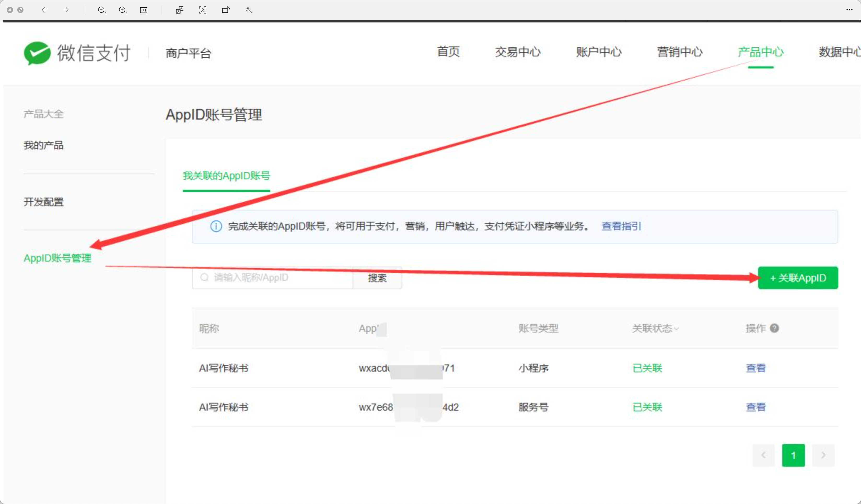Click the 账号类型 column header
The width and height of the screenshot is (861, 504).
click(x=538, y=329)
